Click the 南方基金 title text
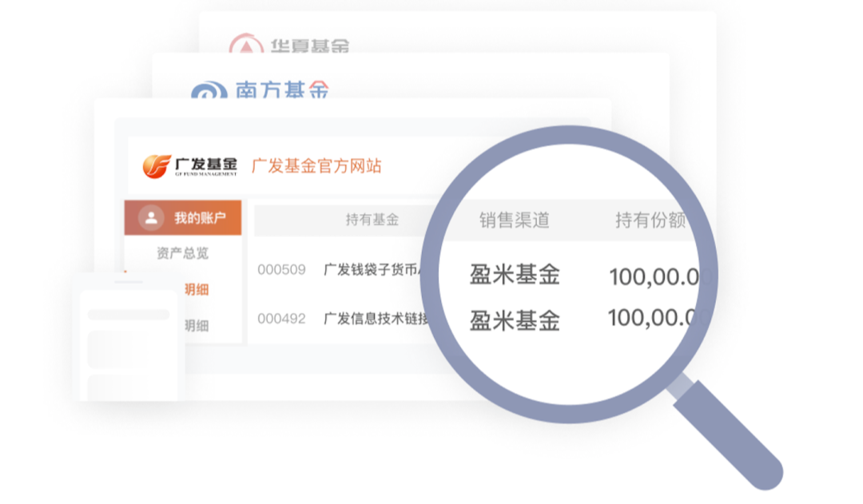The image size is (863, 504). point(282,89)
